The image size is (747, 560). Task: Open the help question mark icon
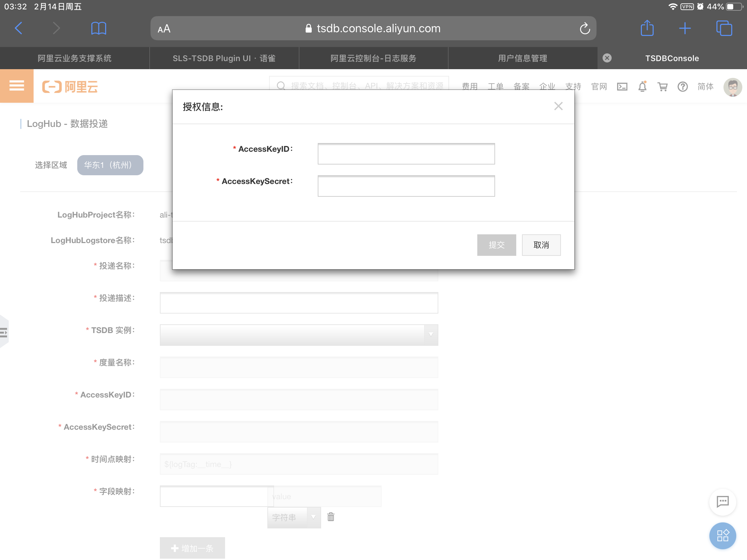[683, 87]
